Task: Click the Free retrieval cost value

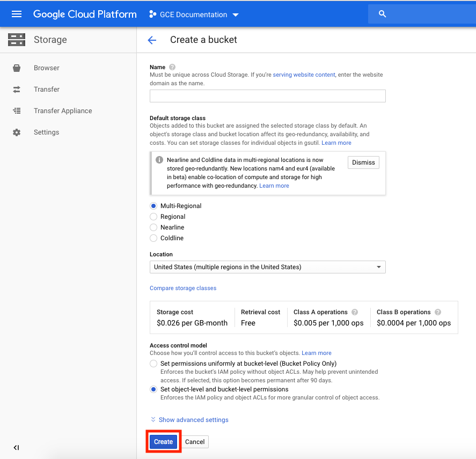Action: (248, 323)
